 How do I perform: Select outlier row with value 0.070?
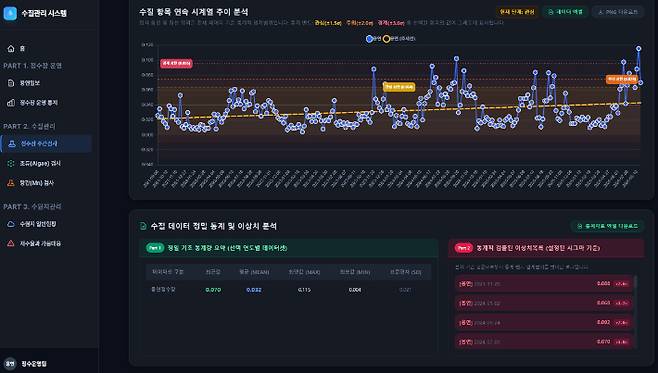coord(544,342)
